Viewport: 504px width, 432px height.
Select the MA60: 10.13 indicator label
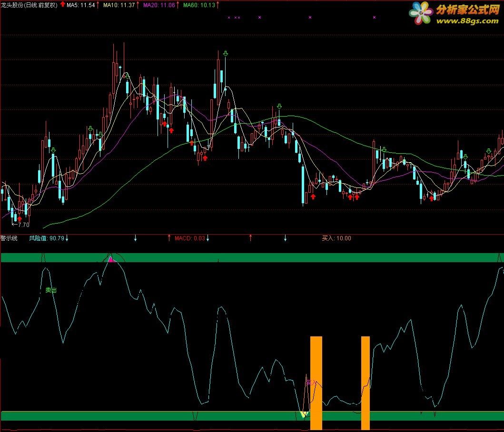click(x=199, y=5)
